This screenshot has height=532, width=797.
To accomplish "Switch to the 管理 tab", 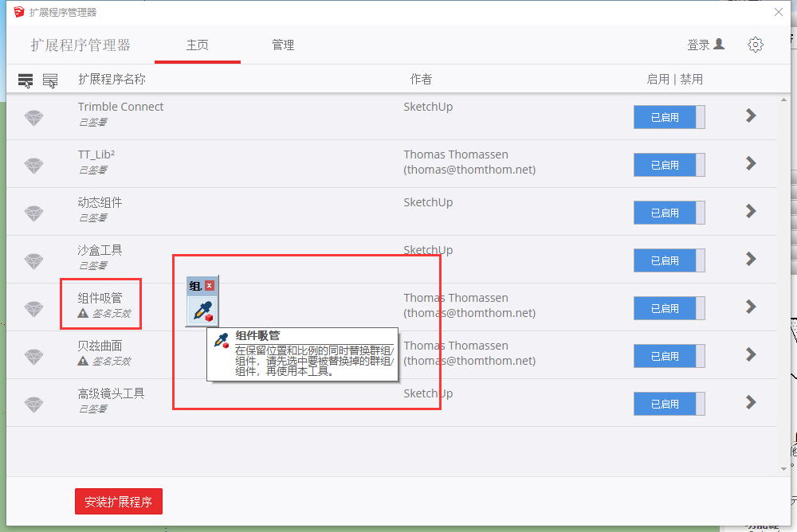I will pos(283,45).
